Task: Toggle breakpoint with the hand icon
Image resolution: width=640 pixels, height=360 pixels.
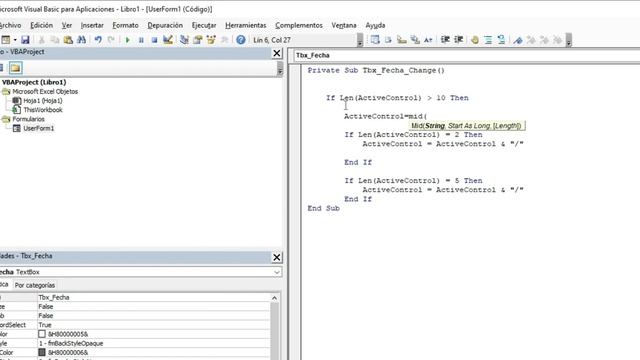Action: [475, 40]
